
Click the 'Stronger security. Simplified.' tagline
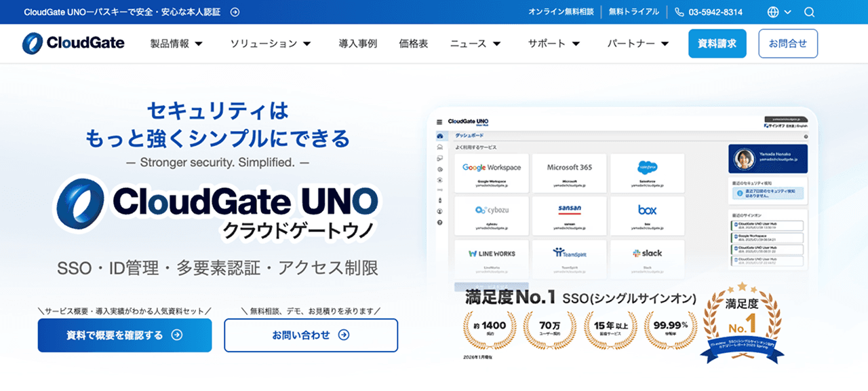click(218, 162)
